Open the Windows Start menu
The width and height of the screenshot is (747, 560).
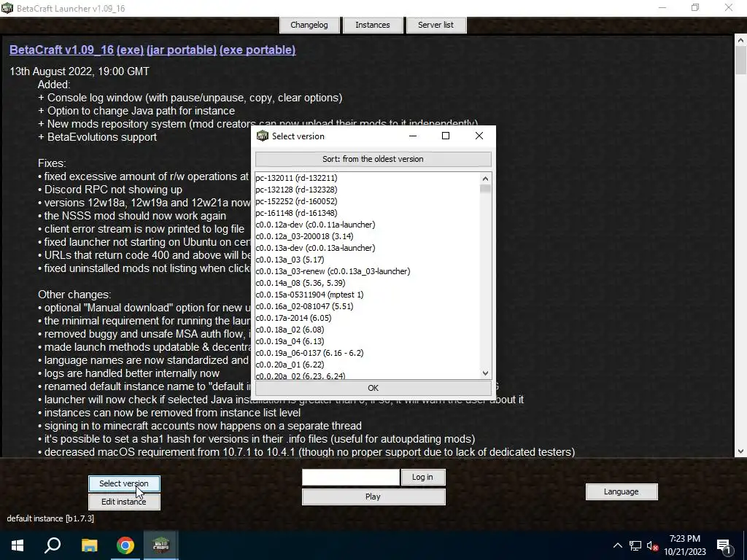coord(18,545)
